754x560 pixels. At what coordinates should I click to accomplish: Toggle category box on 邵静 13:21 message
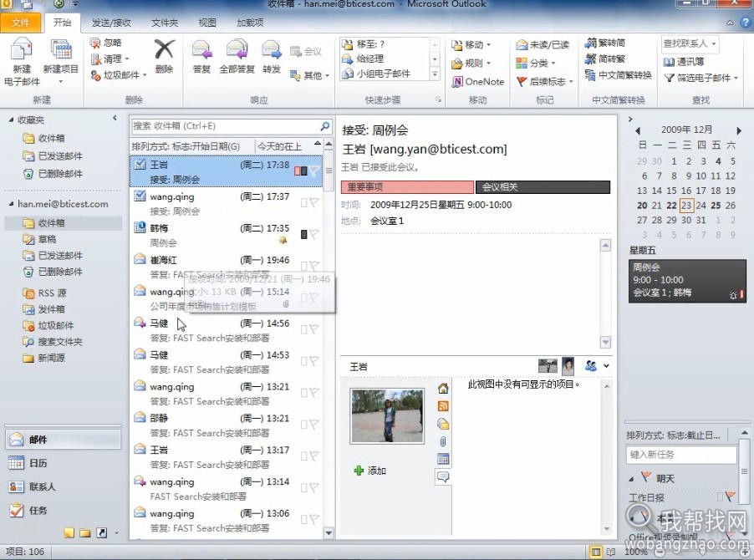point(303,425)
